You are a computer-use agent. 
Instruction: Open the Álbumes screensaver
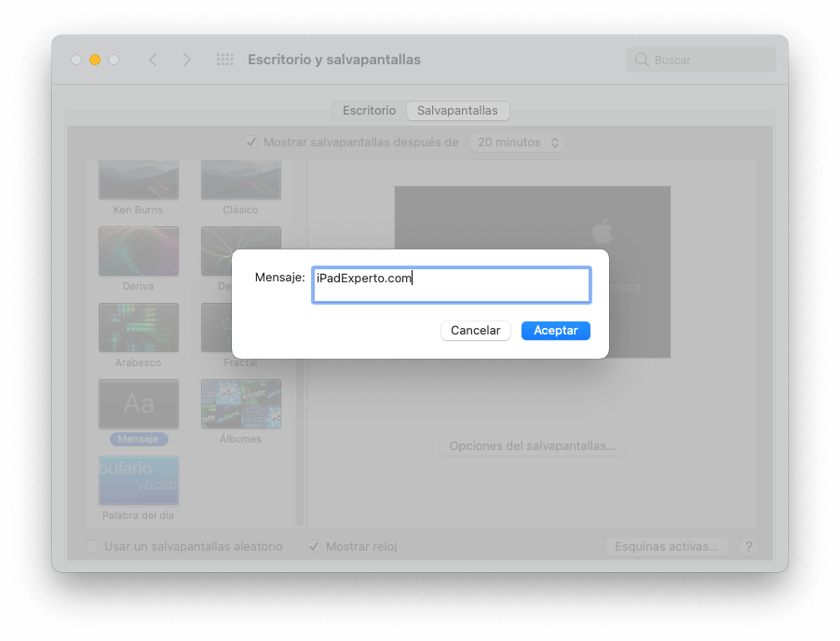240,403
